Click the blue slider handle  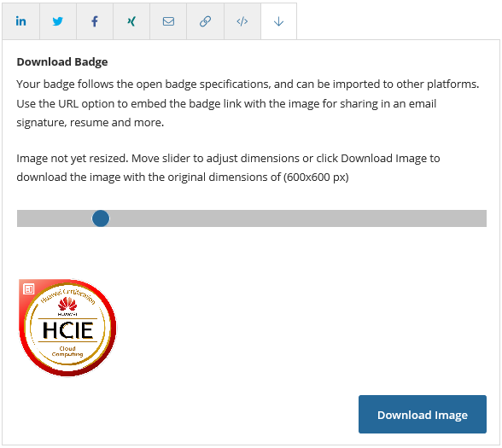[x=101, y=218]
